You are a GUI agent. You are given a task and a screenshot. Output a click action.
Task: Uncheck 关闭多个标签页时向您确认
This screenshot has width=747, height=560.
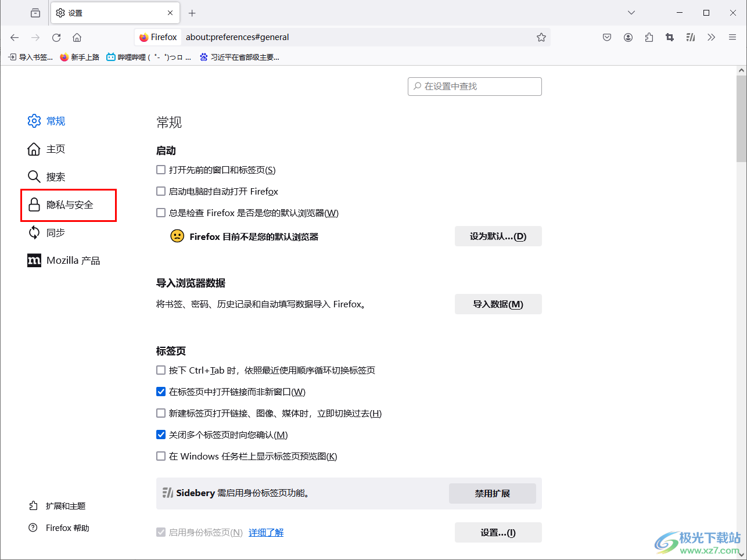point(161,435)
